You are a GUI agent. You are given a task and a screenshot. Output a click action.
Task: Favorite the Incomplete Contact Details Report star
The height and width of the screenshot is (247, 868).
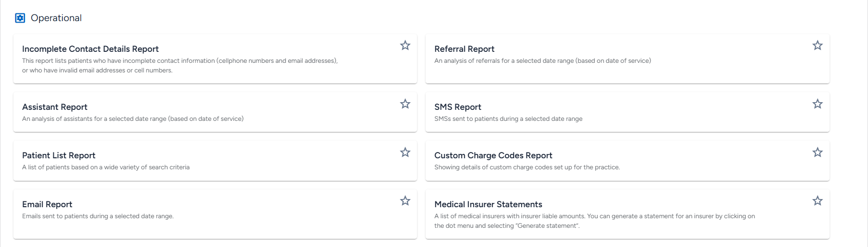405,46
